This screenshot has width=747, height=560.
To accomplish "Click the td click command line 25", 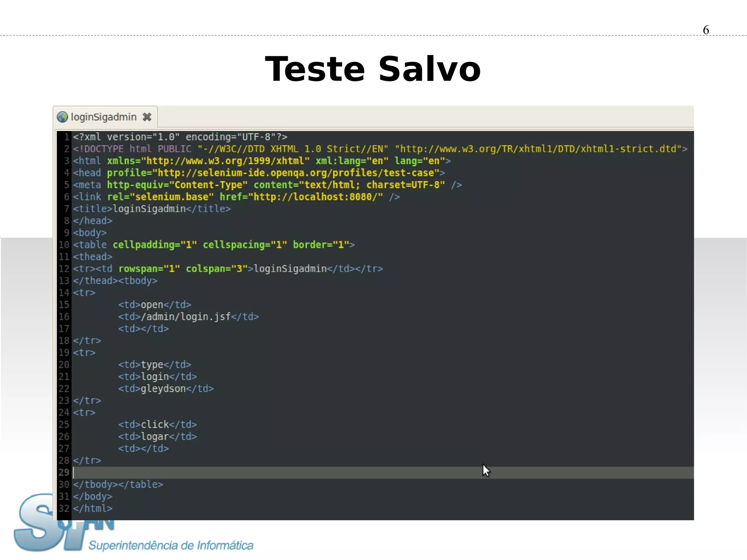I will [158, 425].
